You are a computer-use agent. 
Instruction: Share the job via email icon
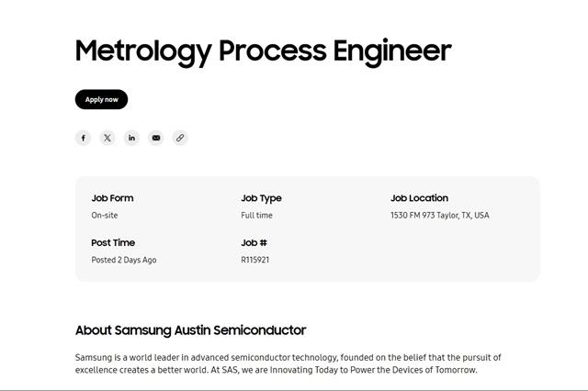[156, 138]
